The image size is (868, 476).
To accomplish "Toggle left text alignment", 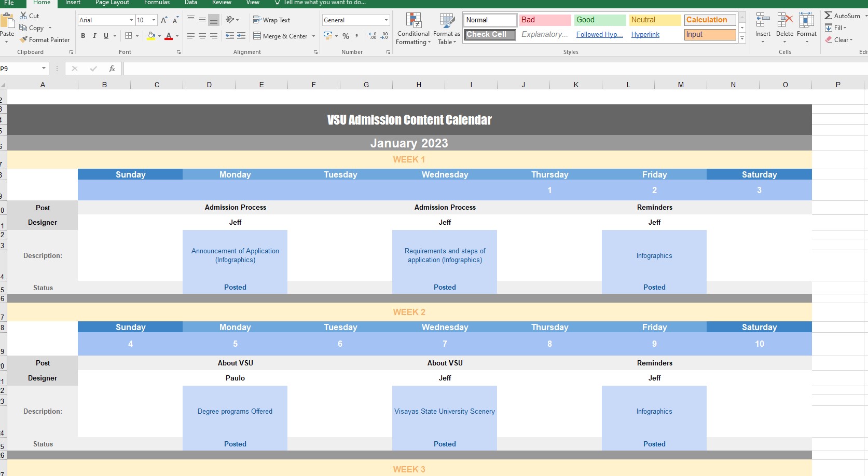I will tap(191, 36).
